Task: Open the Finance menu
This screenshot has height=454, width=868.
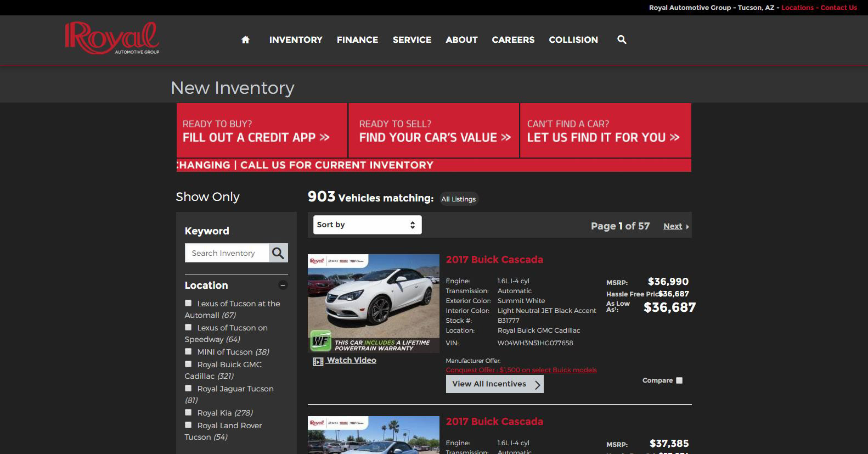Action: point(357,40)
